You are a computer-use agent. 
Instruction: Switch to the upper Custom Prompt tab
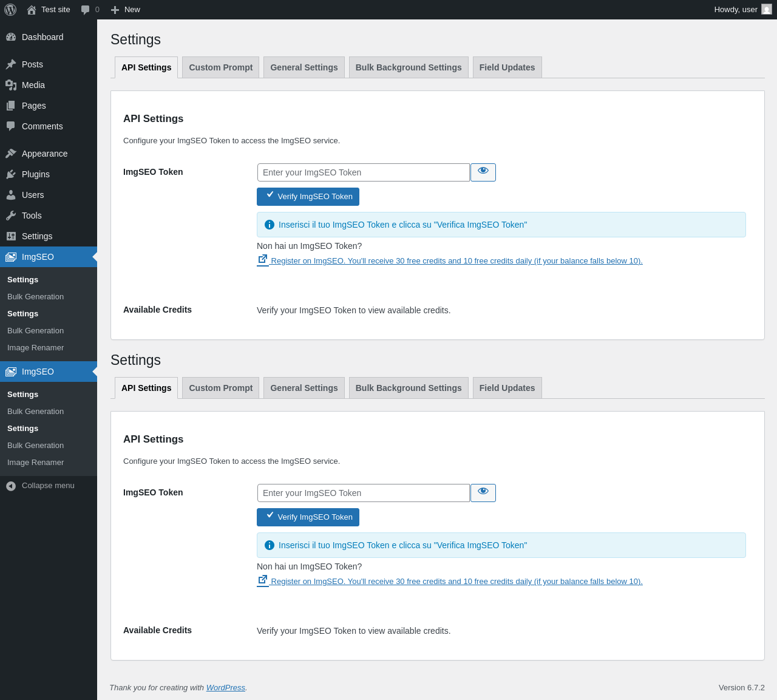(221, 67)
